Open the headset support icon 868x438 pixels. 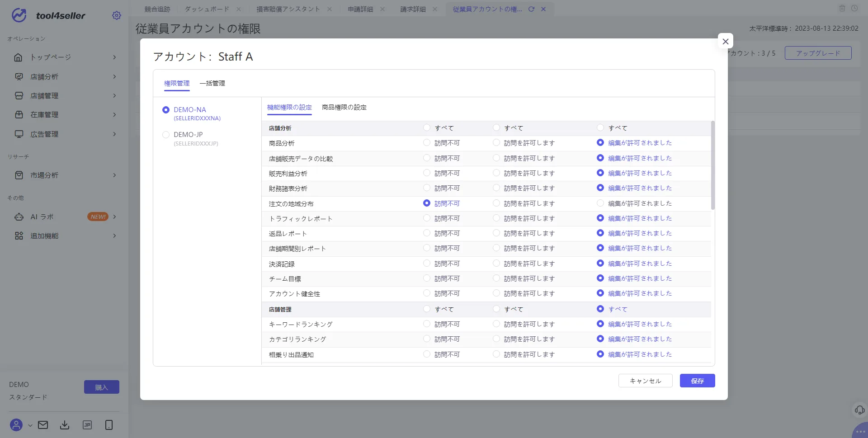click(x=859, y=410)
